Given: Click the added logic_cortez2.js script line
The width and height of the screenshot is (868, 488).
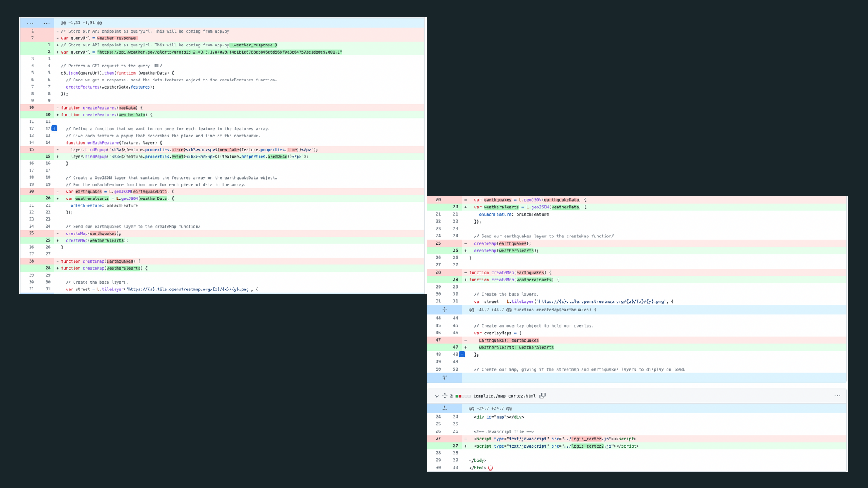Looking at the screenshot, I should pos(556,446).
